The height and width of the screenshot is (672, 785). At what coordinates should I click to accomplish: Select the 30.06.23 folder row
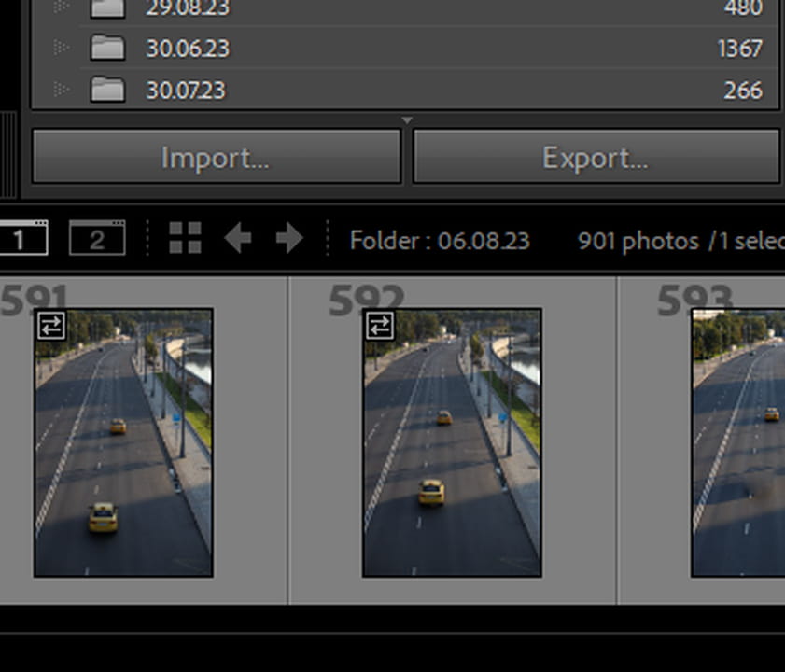point(405,49)
